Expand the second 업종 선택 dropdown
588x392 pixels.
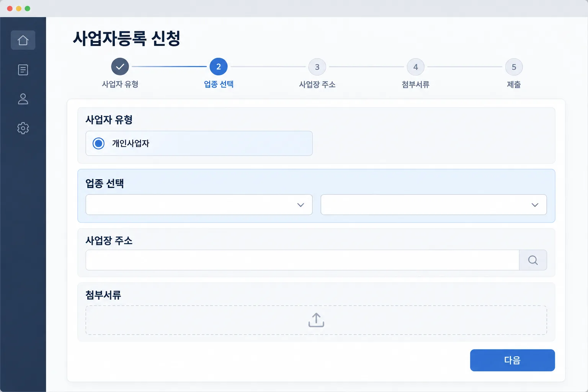point(434,205)
